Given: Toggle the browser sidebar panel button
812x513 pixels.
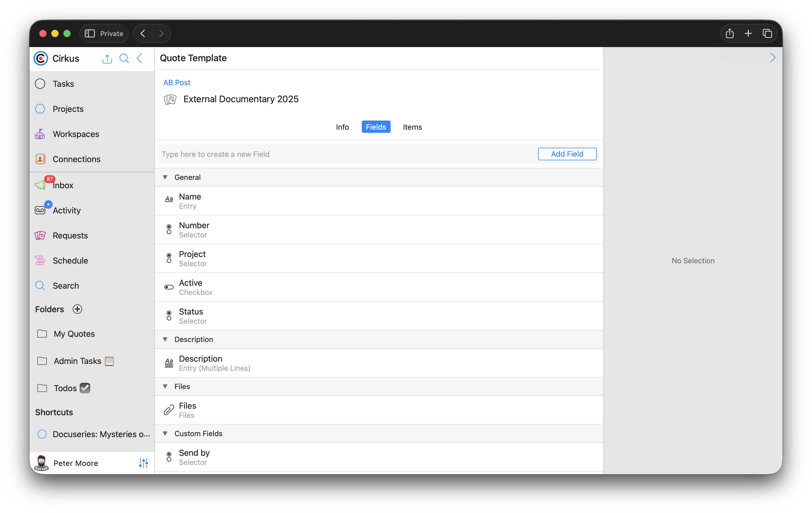Looking at the screenshot, I should [x=90, y=33].
